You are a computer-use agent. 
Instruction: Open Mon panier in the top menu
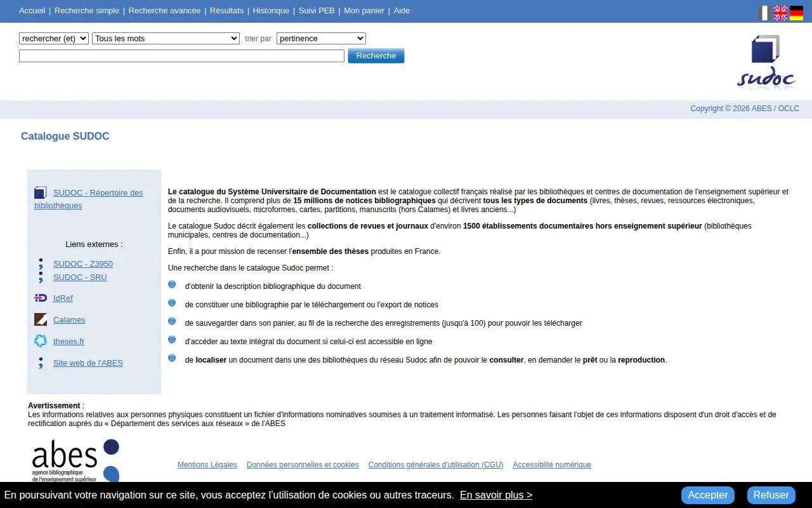364,11
